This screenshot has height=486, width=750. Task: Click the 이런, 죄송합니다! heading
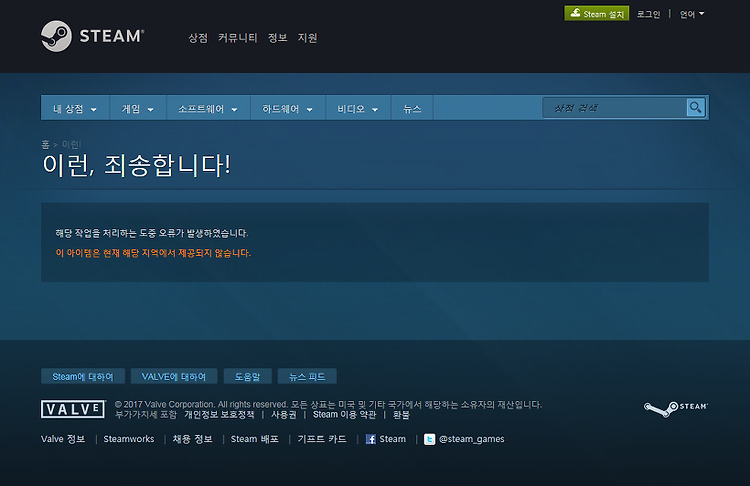coord(137,165)
